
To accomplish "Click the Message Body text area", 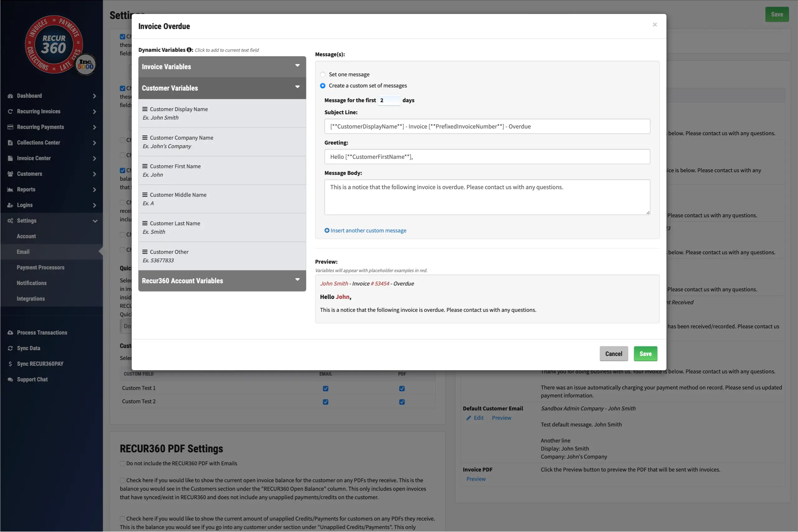I will click(487, 197).
